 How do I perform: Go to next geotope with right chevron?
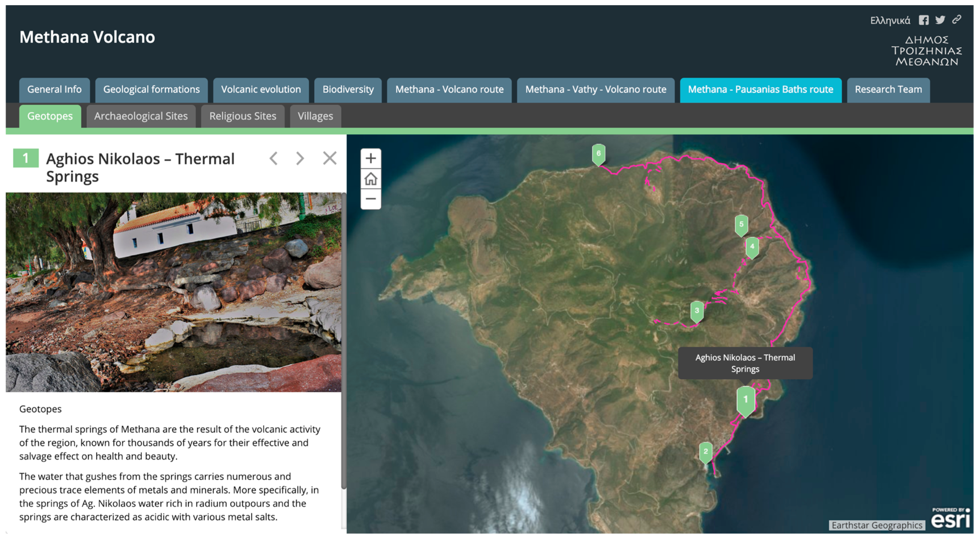tap(300, 158)
